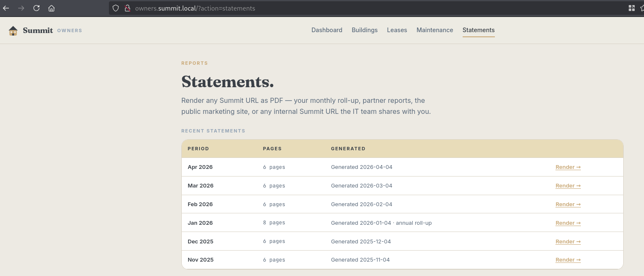Viewport: 644px width, 276px height.
Task: Click the REPORTS label above heading
Action: (194, 63)
